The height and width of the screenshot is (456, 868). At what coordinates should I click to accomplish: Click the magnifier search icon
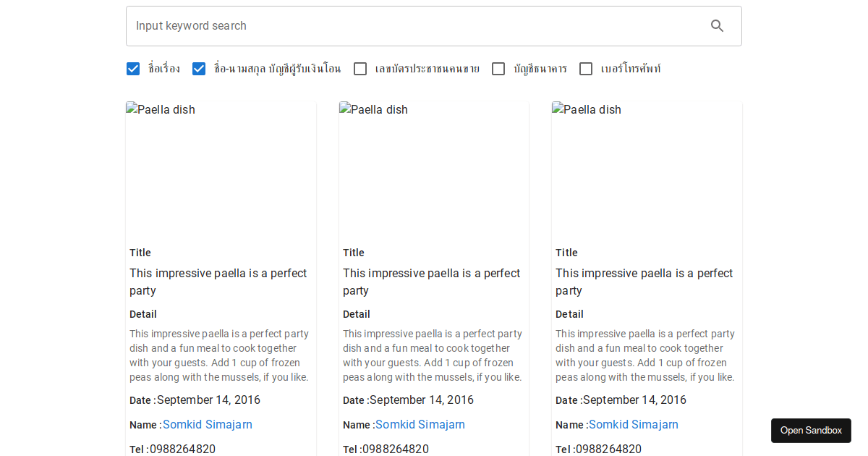(717, 26)
